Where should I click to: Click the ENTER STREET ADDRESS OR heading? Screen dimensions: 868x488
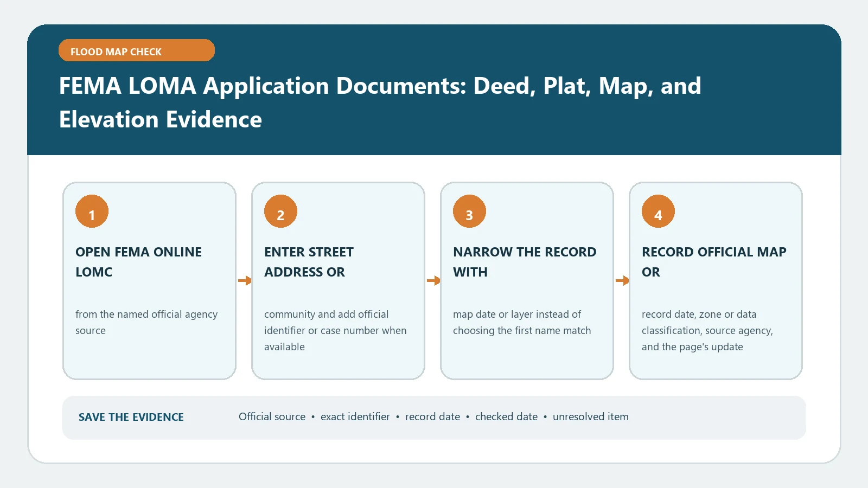coord(309,262)
